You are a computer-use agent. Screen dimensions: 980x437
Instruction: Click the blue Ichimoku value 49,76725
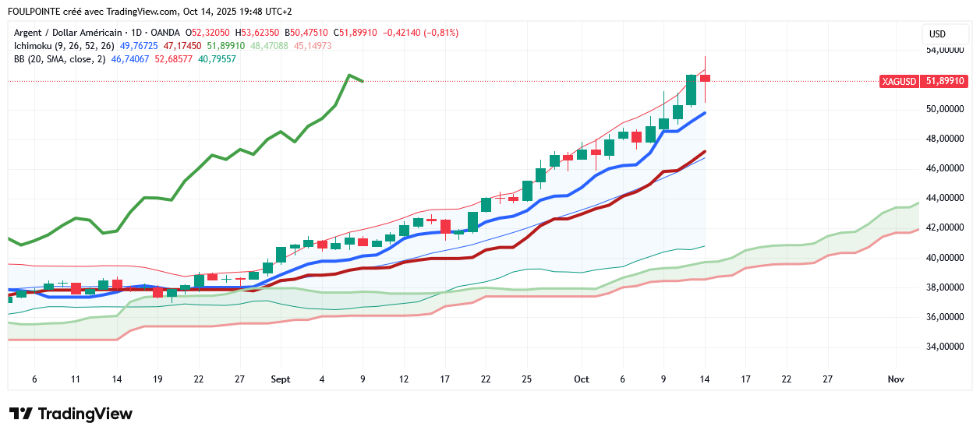[x=139, y=46]
